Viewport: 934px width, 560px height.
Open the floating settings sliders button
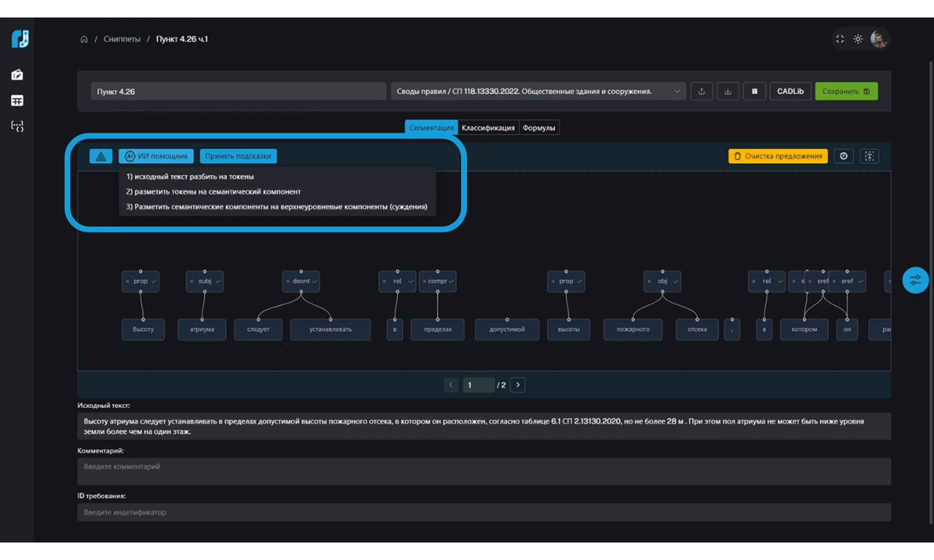pos(915,280)
